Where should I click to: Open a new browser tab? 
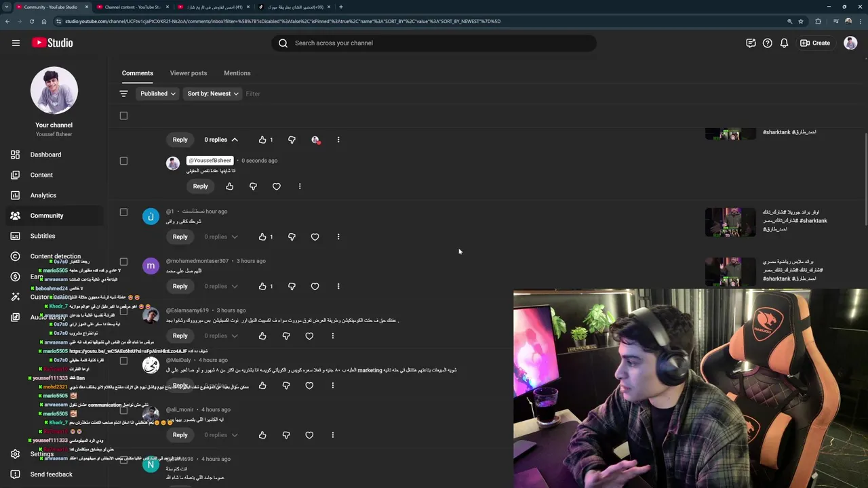(x=340, y=7)
